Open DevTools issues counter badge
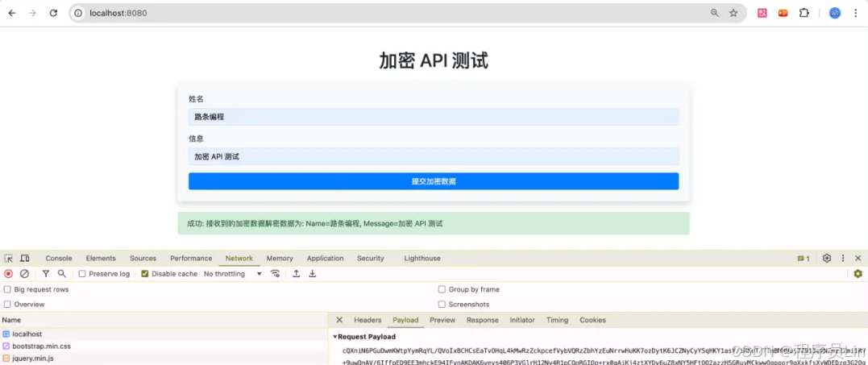Image resolution: width=868 pixels, height=365 pixels. (x=804, y=259)
